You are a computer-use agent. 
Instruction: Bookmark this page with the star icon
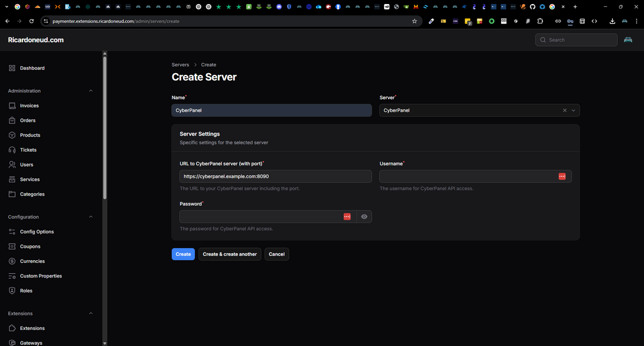click(x=415, y=21)
